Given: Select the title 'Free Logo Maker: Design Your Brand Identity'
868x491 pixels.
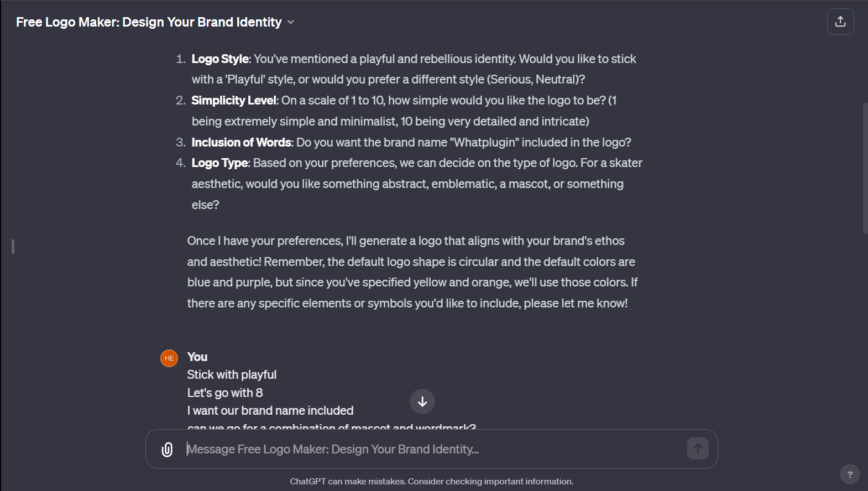Looking at the screenshot, I should click(148, 22).
